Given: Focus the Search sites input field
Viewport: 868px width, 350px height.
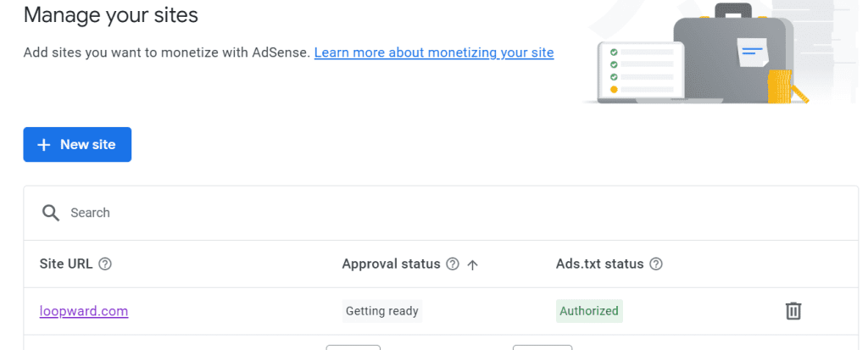Looking at the screenshot, I should 339,213.
